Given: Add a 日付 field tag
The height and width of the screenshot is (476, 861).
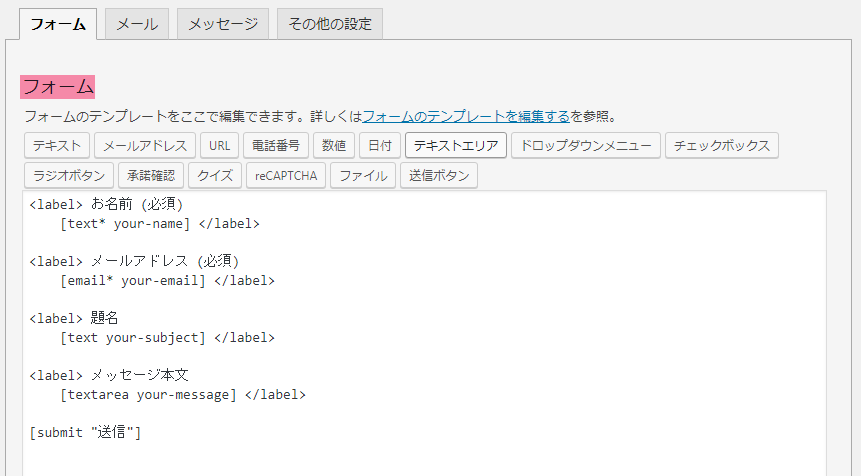Looking at the screenshot, I should click(380, 145).
